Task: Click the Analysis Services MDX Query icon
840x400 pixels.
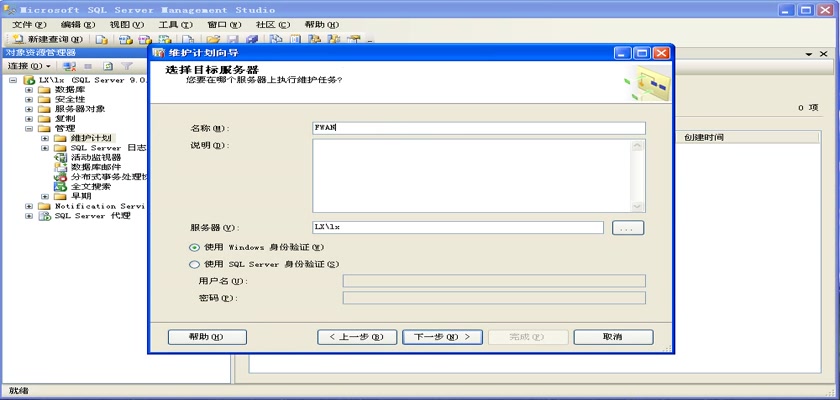Action: click(x=125, y=39)
